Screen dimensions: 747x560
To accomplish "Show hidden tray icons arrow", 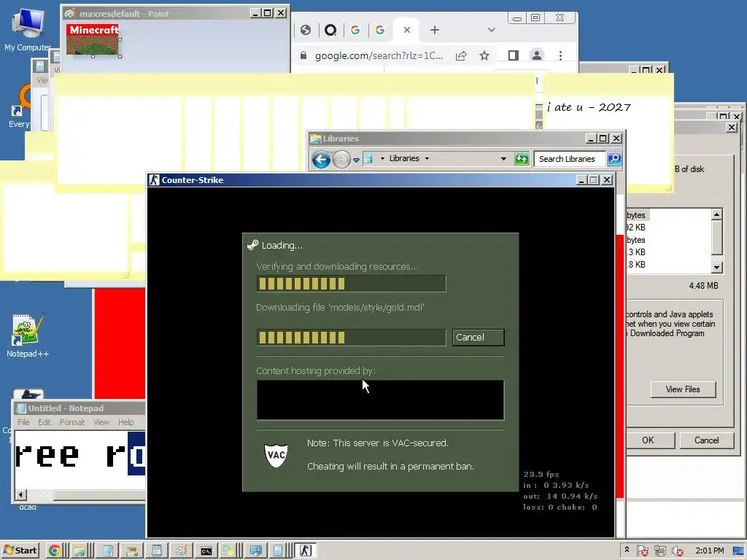I will click(x=627, y=550).
